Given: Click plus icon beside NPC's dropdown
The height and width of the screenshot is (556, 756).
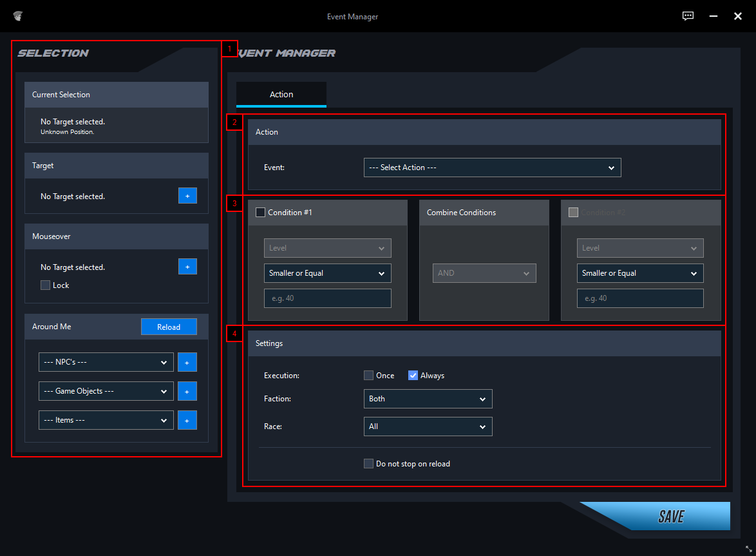Looking at the screenshot, I should pos(187,362).
